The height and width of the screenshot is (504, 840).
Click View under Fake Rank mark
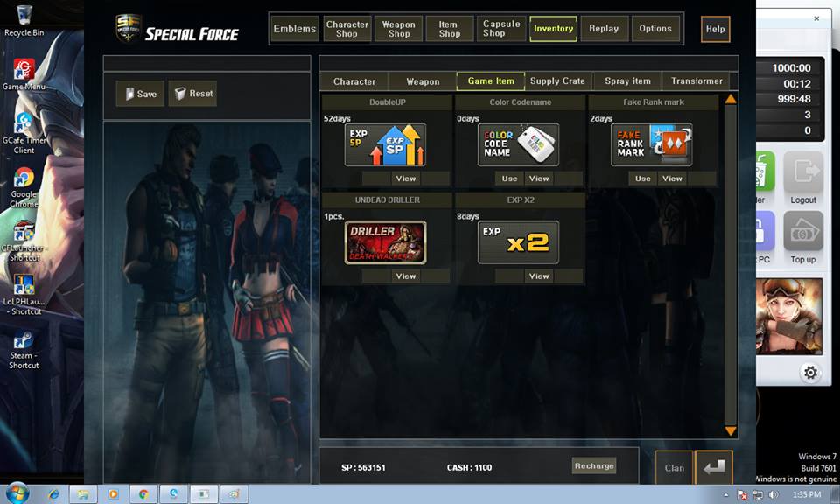(x=672, y=178)
